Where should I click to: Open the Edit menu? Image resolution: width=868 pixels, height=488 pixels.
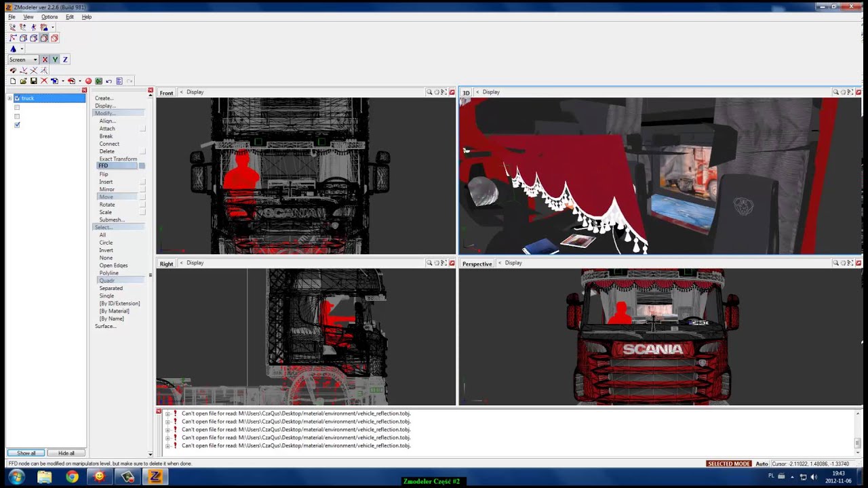pos(69,17)
